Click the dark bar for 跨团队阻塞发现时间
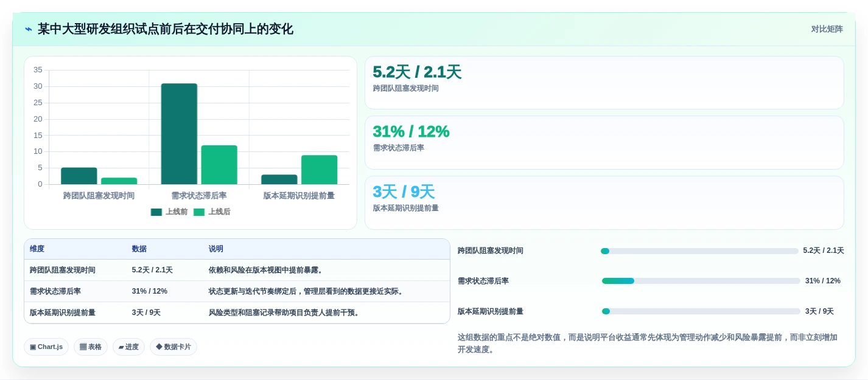This screenshot has width=868, height=380. tap(79, 176)
